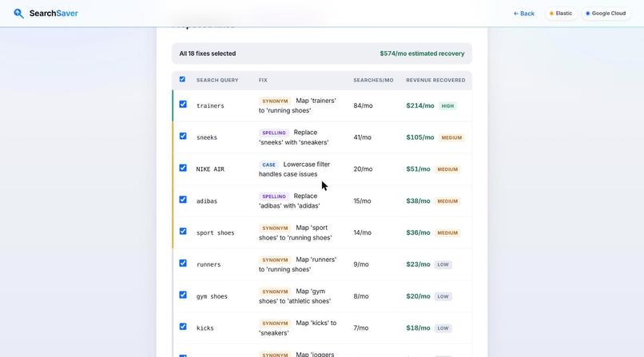The height and width of the screenshot is (357, 644).
Task: Click the '9/mo' searches value
Action: 361,264
